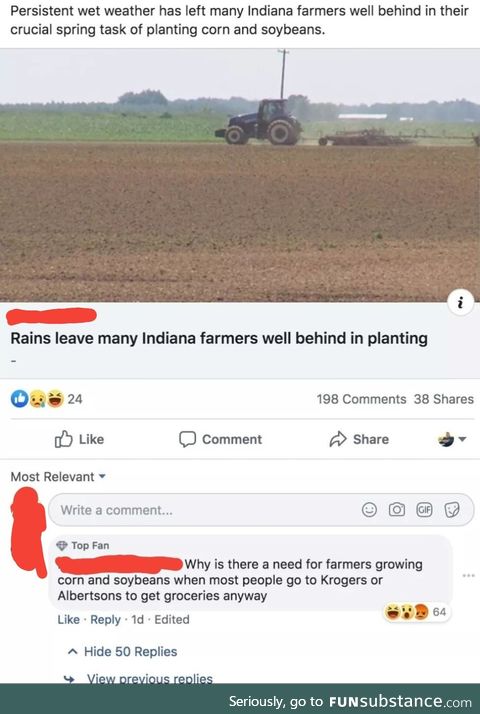Open the 38 Shares link
Screen dimensions: 480x714
pyautogui.click(x=444, y=399)
